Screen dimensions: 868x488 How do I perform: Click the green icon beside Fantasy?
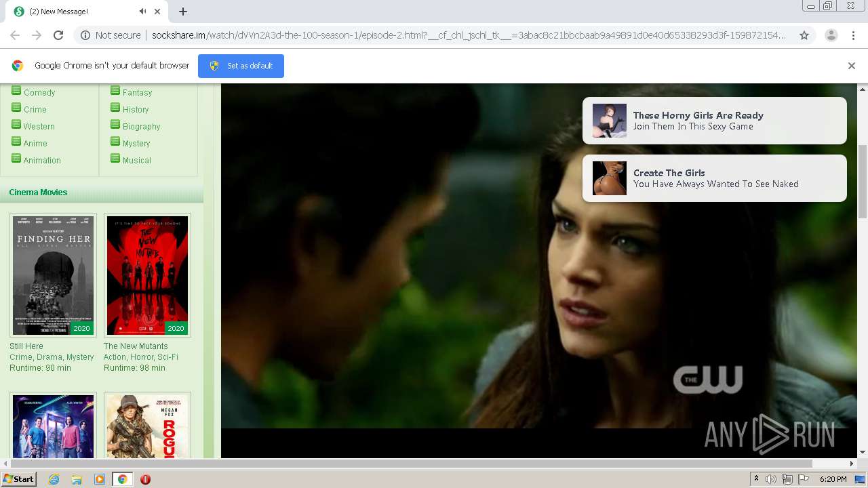pyautogui.click(x=115, y=91)
